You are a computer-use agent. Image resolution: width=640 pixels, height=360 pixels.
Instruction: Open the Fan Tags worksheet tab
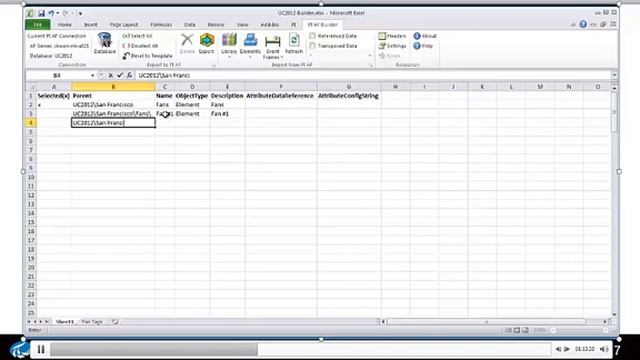[92, 322]
